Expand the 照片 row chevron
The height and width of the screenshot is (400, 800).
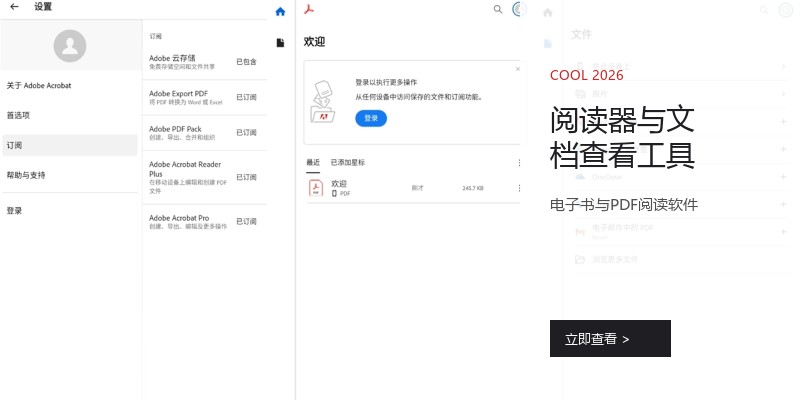coord(784,94)
